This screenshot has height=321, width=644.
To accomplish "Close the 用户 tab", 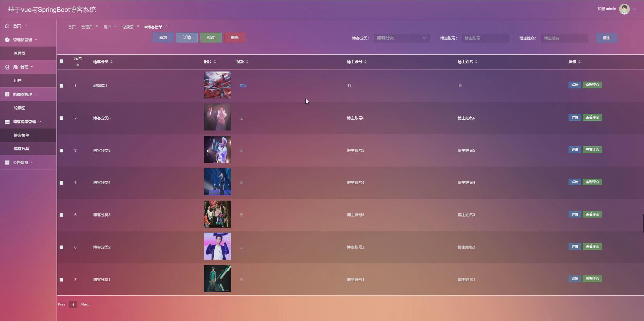I will [x=115, y=26].
